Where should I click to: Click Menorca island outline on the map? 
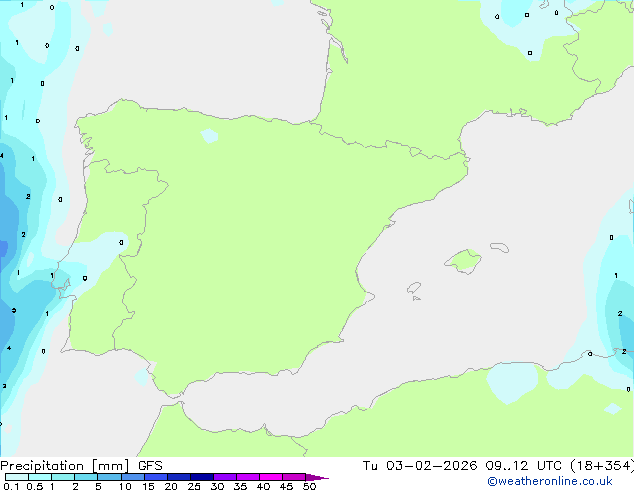tap(499, 247)
